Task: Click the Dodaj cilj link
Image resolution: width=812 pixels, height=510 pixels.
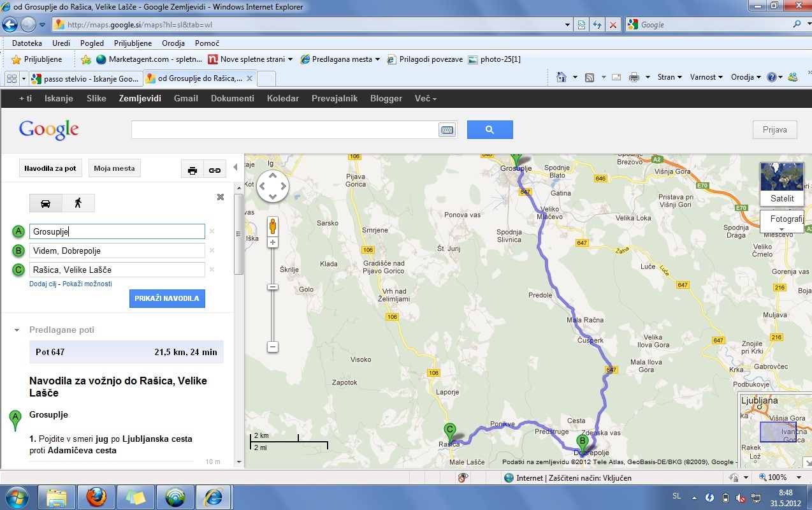Action: point(43,284)
